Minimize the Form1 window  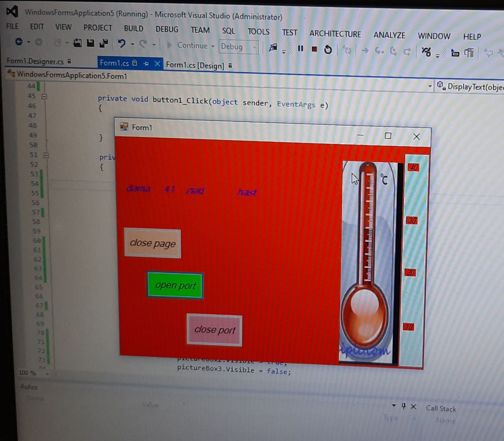[360, 135]
